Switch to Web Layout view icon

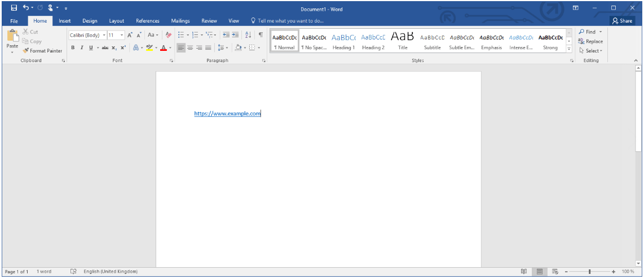pos(555,272)
